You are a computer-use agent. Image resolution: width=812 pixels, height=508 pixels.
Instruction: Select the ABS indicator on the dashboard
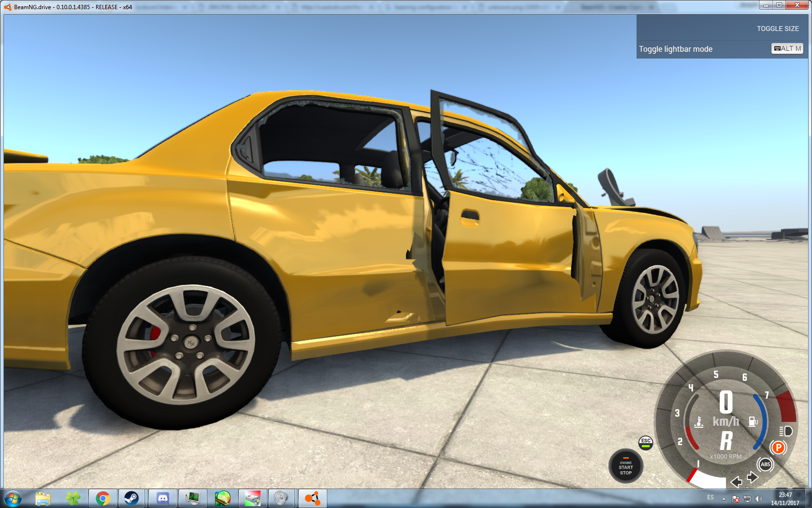tap(766, 465)
